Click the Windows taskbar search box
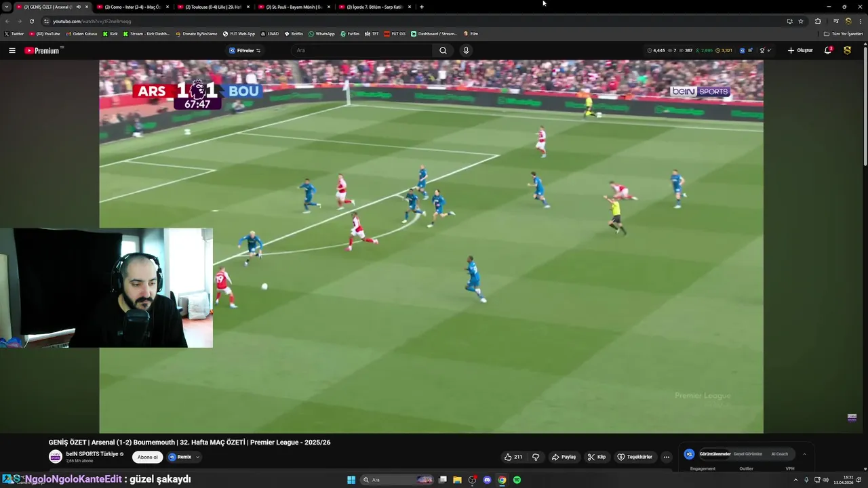This screenshot has height=488, width=868. pyautogui.click(x=397, y=480)
